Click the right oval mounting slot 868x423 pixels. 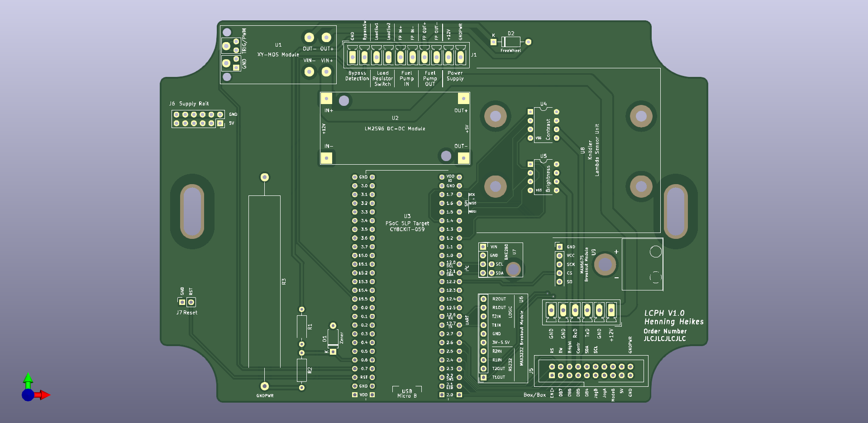click(x=676, y=212)
